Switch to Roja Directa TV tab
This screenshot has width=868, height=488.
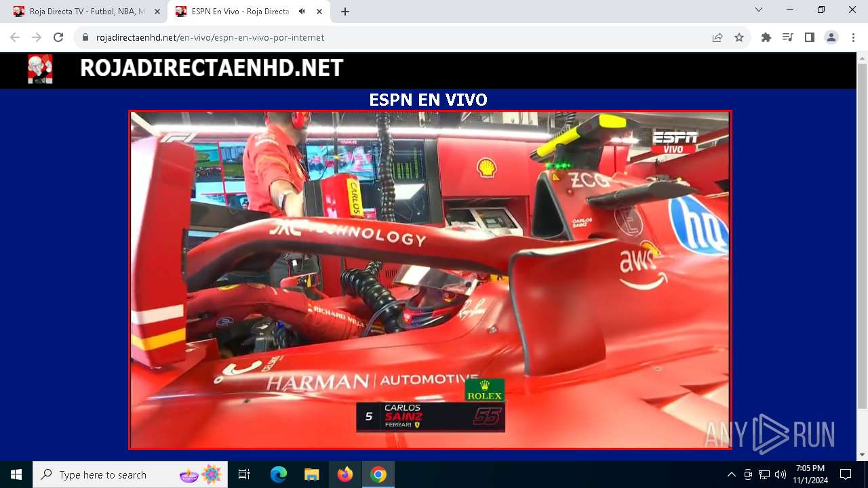coord(87,12)
